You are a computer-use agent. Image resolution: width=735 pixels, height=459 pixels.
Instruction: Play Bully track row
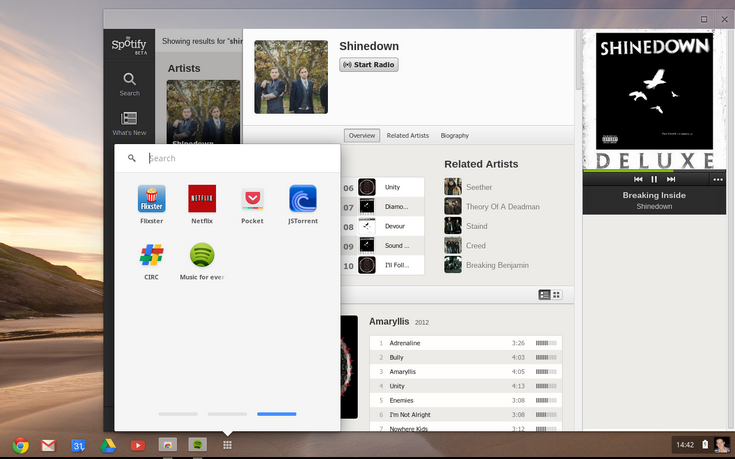465,357
